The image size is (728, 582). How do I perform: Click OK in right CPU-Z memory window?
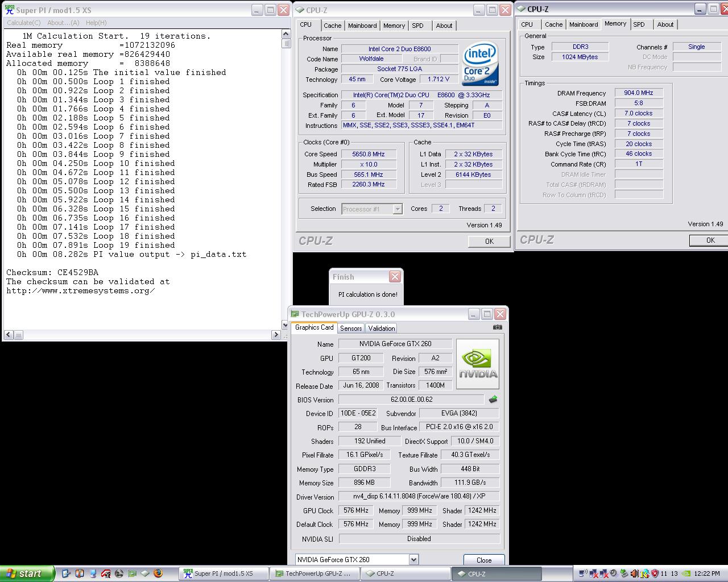pyautogui.click(x=710, y=240)
